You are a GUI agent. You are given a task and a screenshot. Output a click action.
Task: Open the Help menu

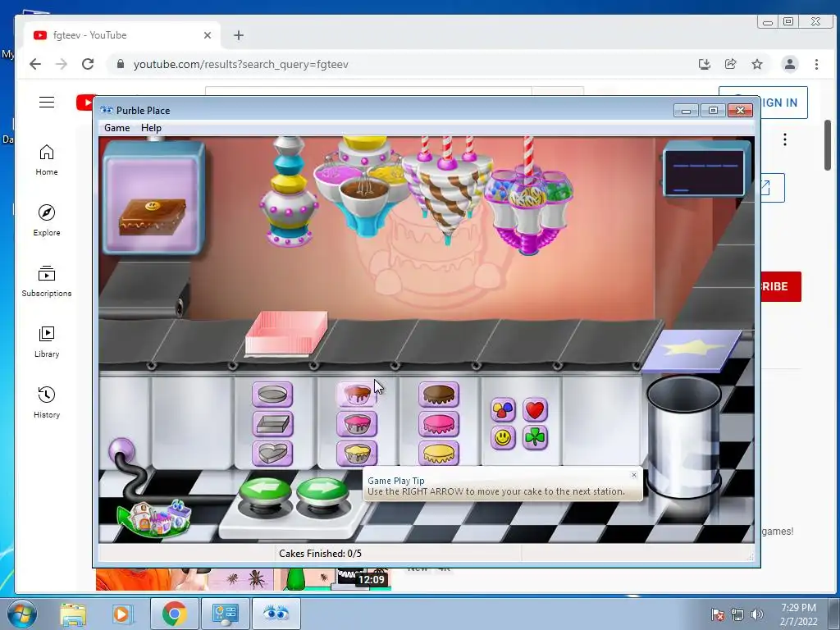pyautogui.click(x=151, y=128)
